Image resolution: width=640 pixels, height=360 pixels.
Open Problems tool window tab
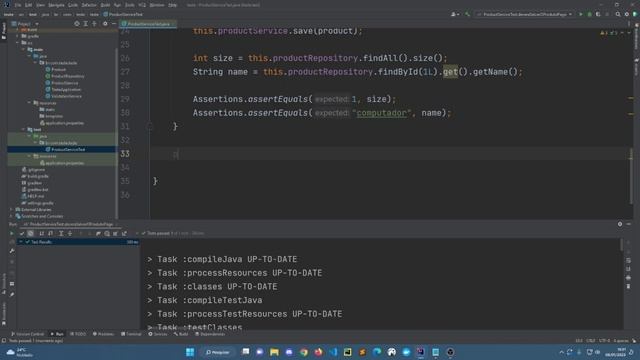[x=103, y=334]
